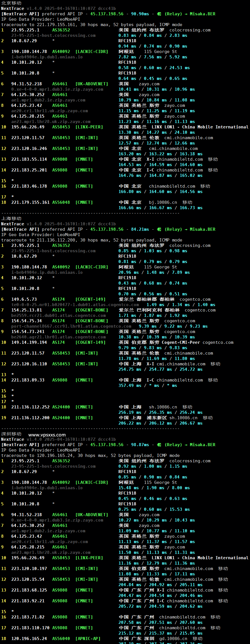
Task: Click latency value 254.75 ms
Action: click(130, 369)
